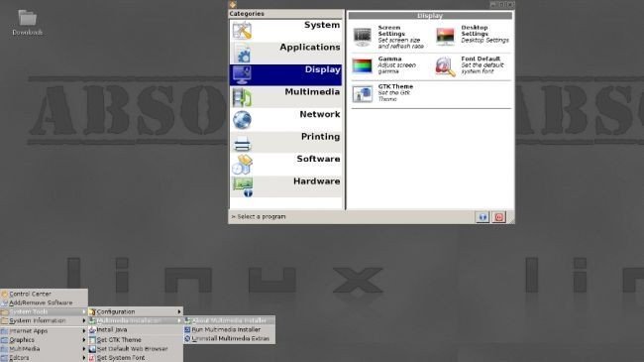644x362 pixels.
Task: Click the Gamma label text
Action: 389,59
